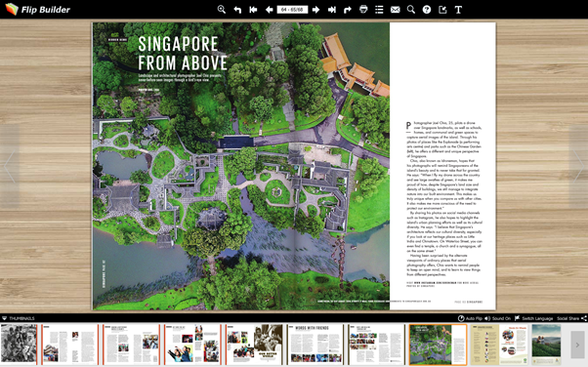
Task: Click the right page edge flip arrow
Action: point(578,167)
